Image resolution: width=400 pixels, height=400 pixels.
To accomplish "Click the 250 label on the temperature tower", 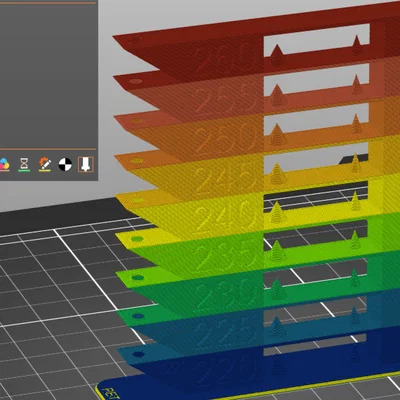I will pos(226,138).
